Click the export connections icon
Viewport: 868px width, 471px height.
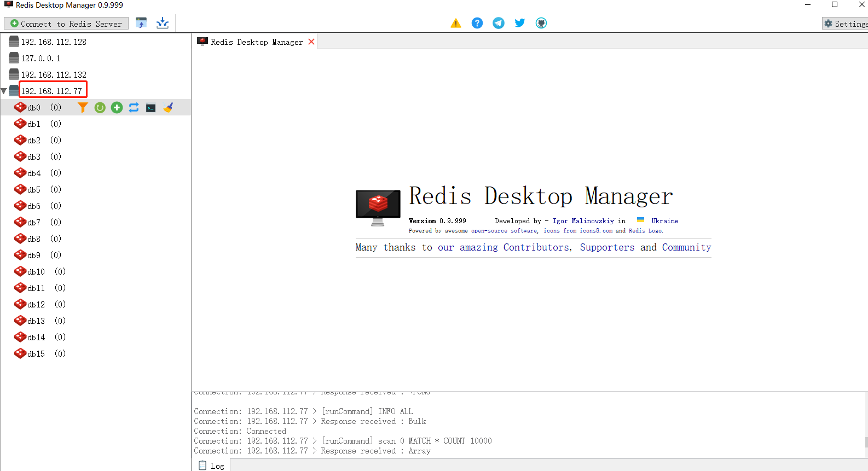[x=163, y=23]
